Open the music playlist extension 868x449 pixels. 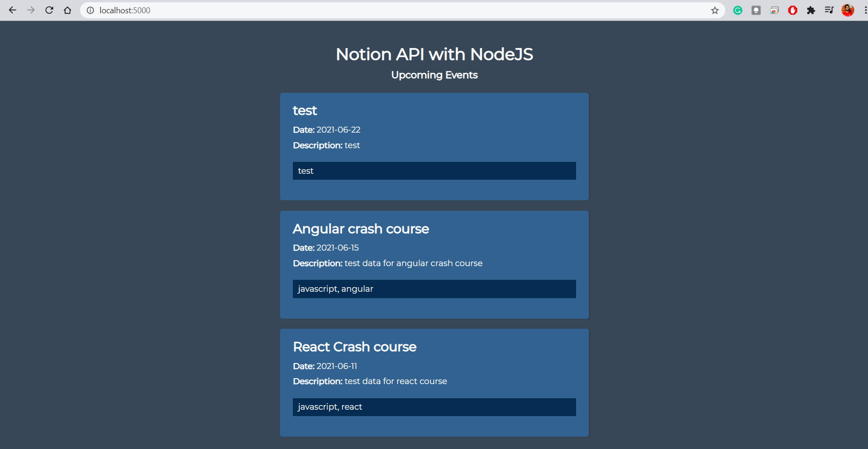point(829,10)
